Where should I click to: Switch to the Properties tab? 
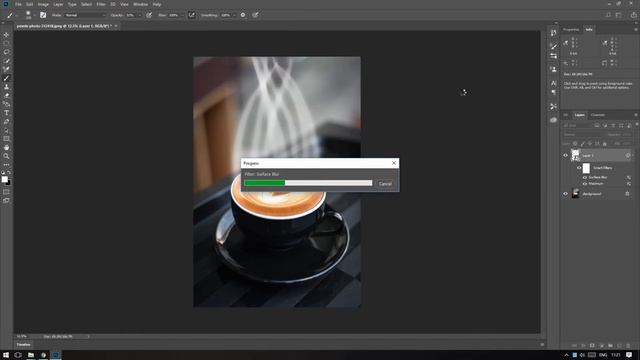point(571,29)
